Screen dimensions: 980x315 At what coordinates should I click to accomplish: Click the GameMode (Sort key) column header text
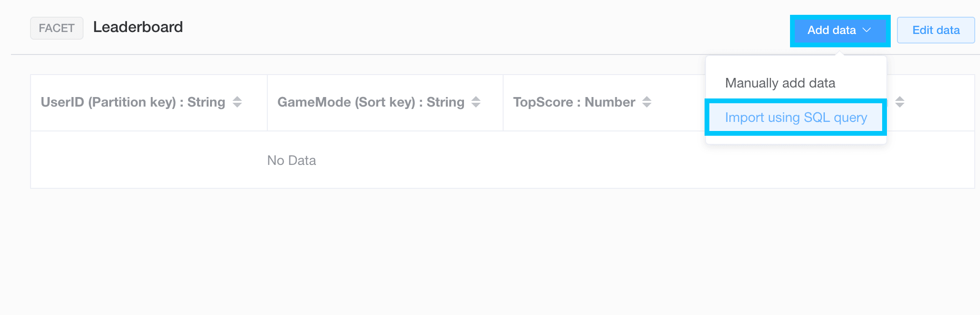coord(370,102)
